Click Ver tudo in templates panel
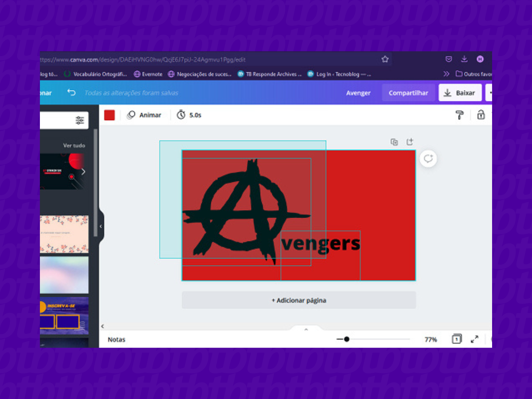532x399 pixels. point(74,146)
